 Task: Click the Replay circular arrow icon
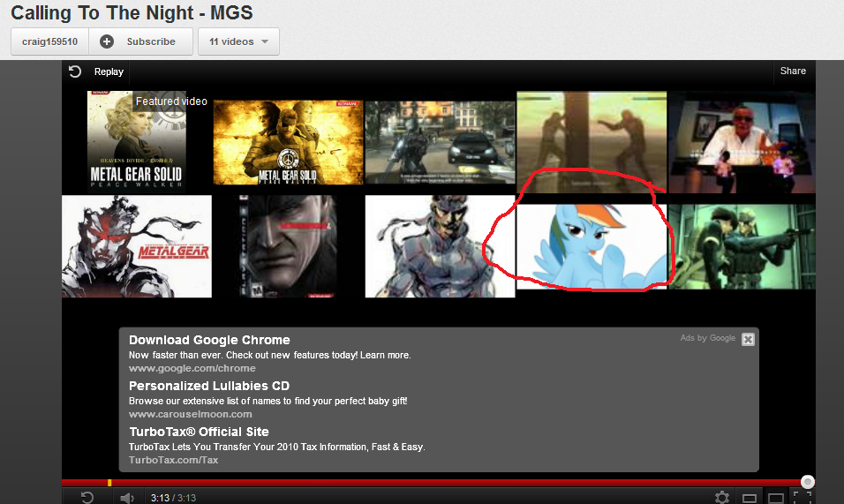[75, 71]
